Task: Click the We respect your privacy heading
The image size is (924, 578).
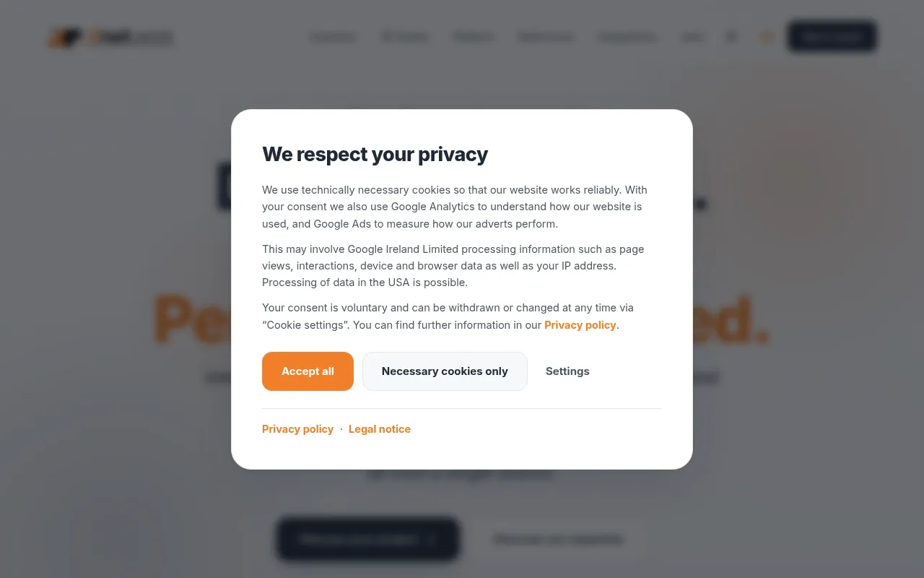Action: pos(375,154)
